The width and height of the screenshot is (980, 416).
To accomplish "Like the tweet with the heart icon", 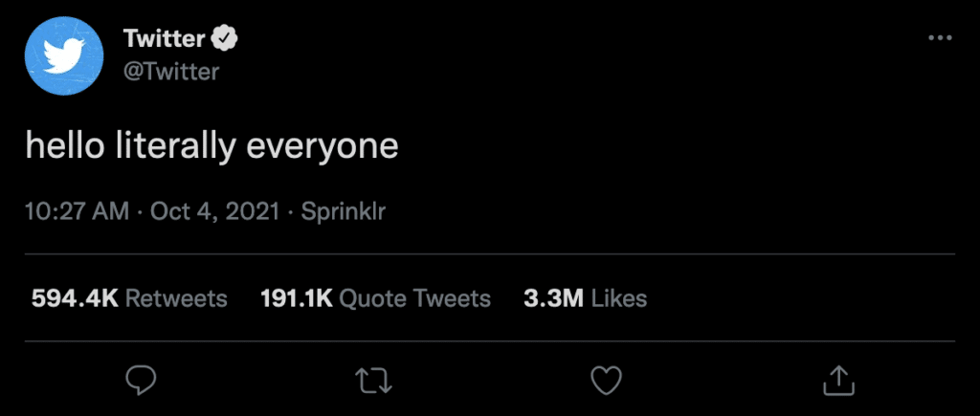I will coord(606,381).
